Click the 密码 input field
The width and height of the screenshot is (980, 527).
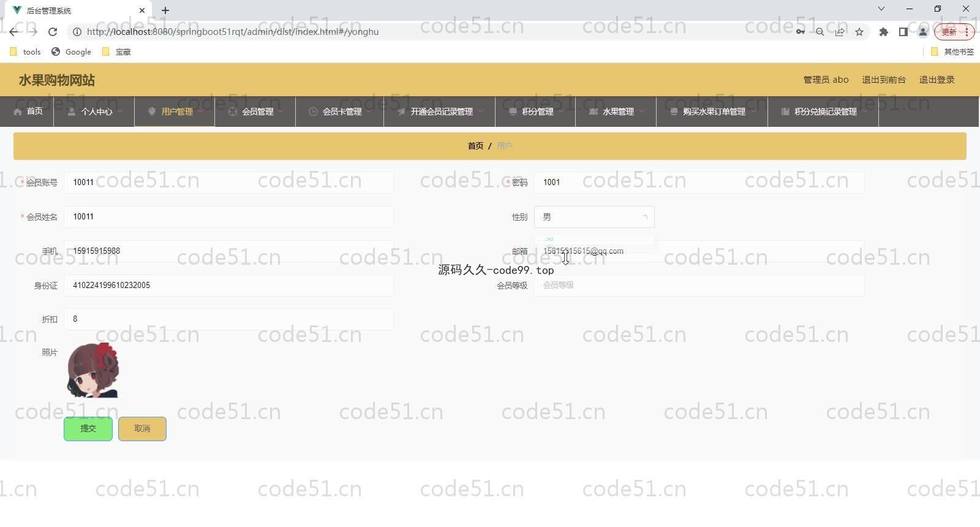click(699, 183)
